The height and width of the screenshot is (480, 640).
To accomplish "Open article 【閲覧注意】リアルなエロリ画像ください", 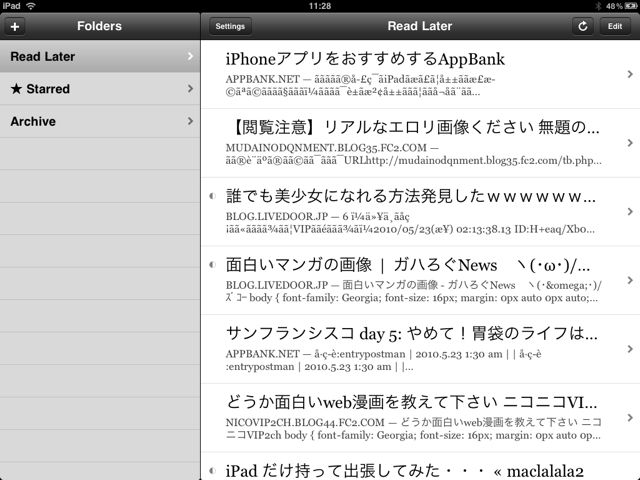I will (420, 143).
